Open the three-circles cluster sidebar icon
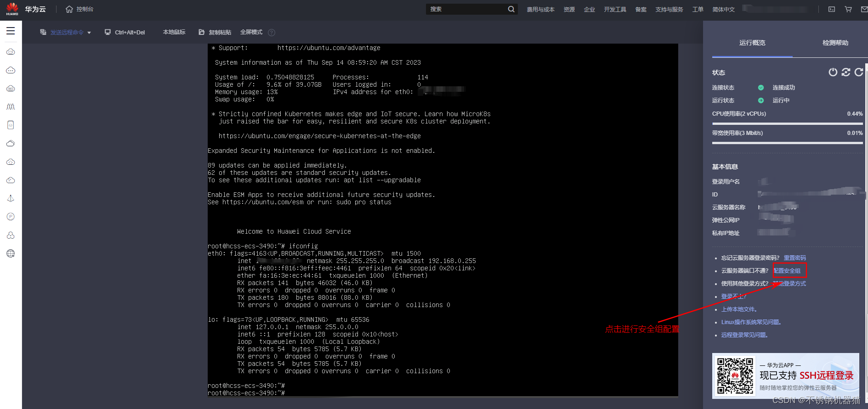868x409 pixels. (11, 235)
